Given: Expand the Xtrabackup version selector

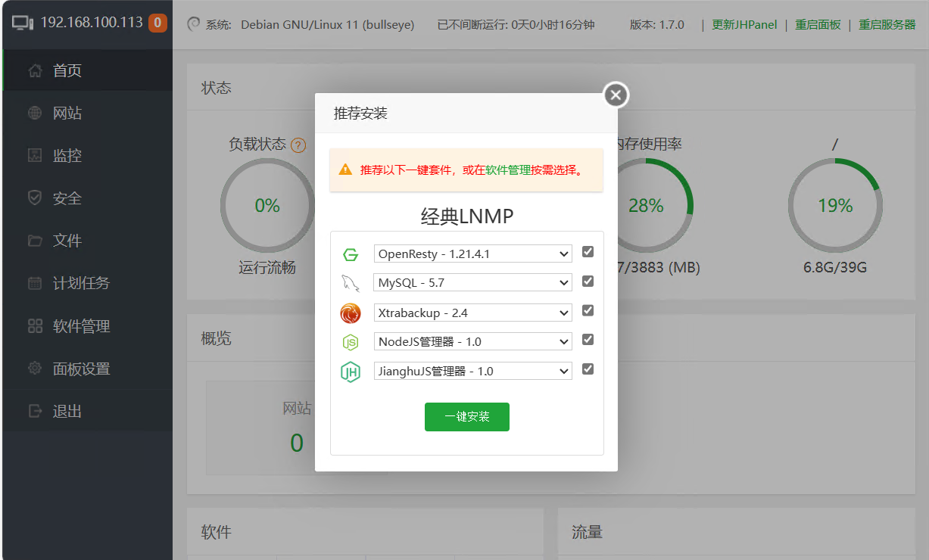Looking at the screenshot, I should (472, 312).
